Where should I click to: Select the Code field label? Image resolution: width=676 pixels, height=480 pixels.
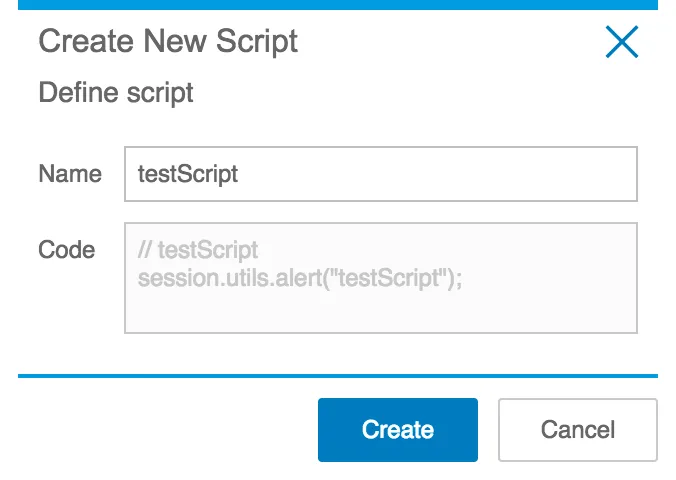67,249
